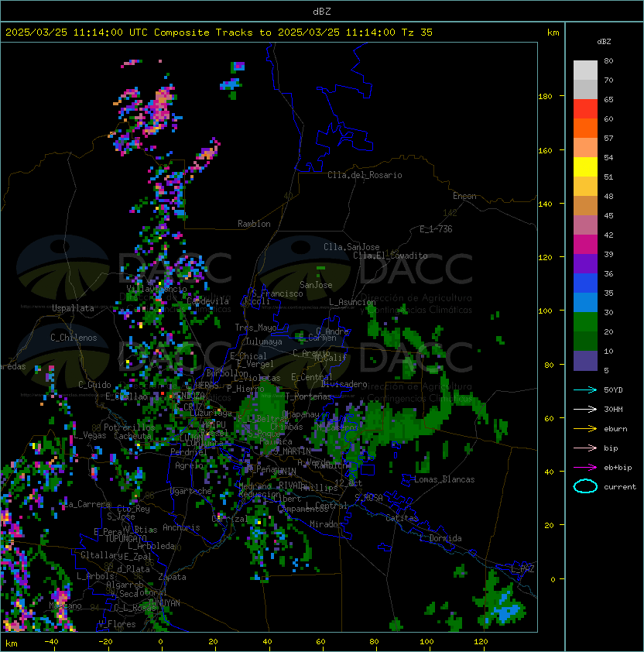Click the cyan 50YD arrow in legend
Image resolution: width=644 pixels, height=652 pixels.
tap(585, 389)
